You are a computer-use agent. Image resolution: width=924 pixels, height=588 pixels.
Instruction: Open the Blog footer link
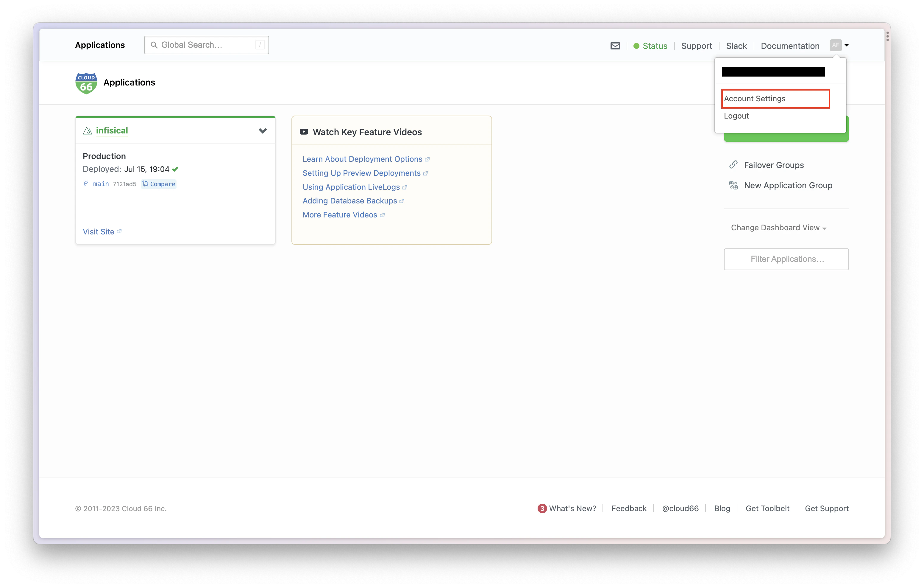[x=722, y=508]
